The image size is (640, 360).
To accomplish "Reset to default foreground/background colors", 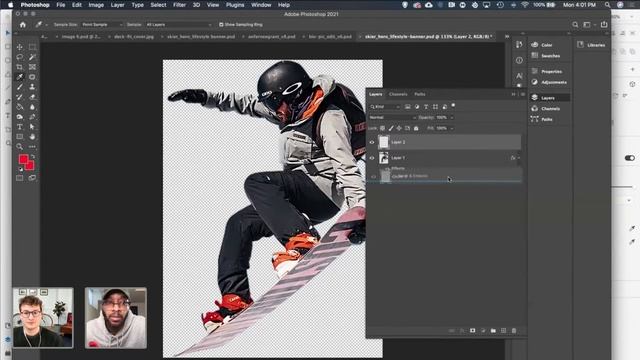I will click(20, 169).
